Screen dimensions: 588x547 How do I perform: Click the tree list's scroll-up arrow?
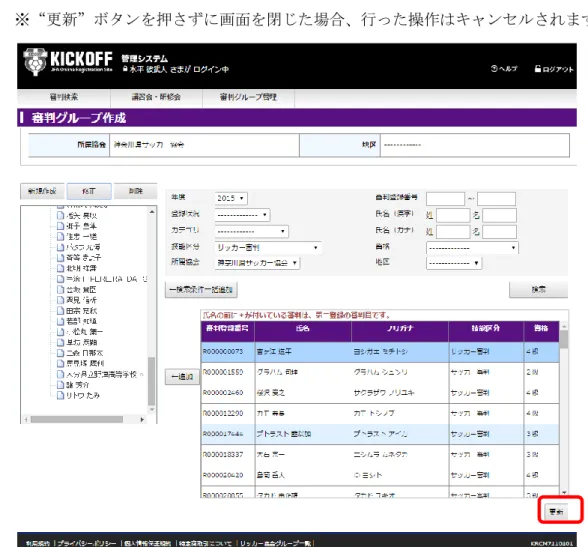pos(152,212)
